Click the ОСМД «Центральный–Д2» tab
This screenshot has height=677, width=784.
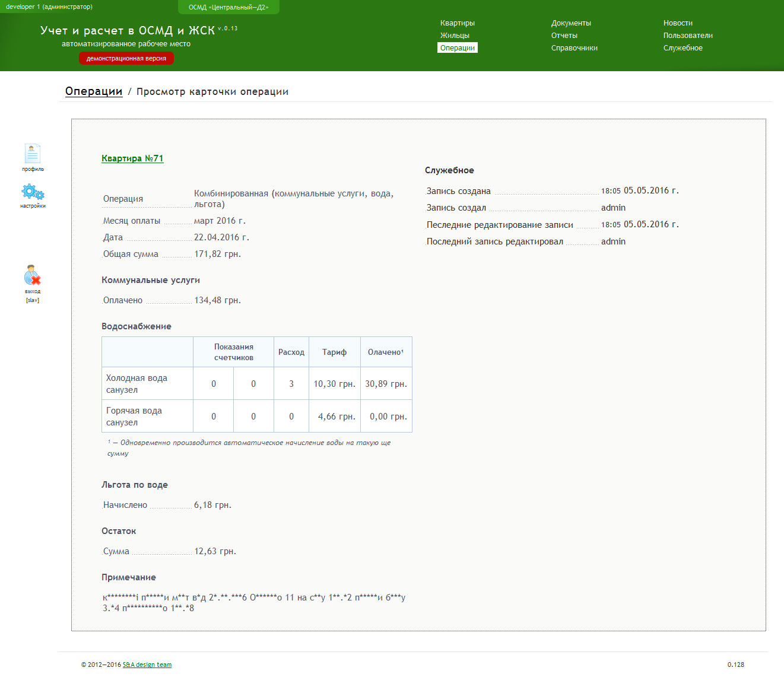228,7
